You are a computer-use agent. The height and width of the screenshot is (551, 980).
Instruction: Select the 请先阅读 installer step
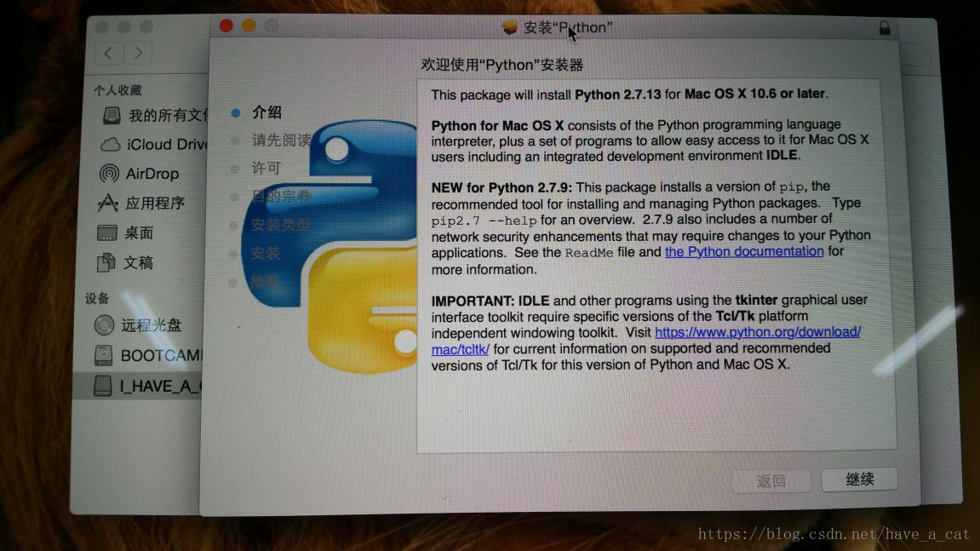[x=281, y=141]
